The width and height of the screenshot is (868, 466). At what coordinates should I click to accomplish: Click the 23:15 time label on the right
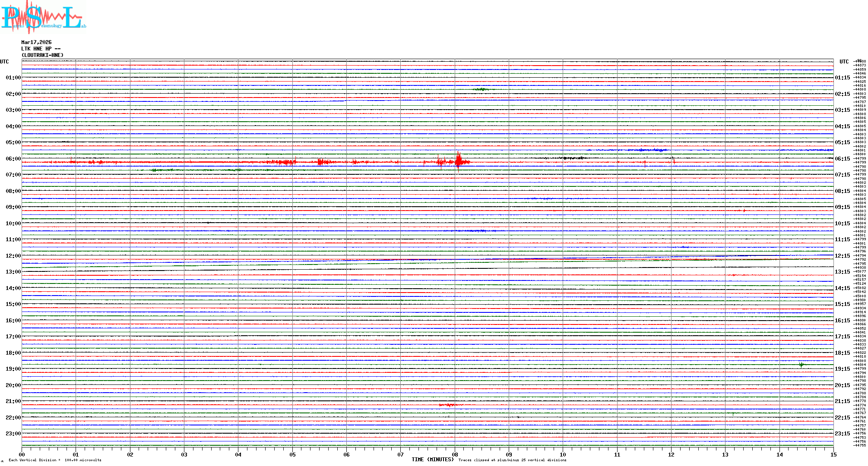pyautogui.click(x=842, y=434)
